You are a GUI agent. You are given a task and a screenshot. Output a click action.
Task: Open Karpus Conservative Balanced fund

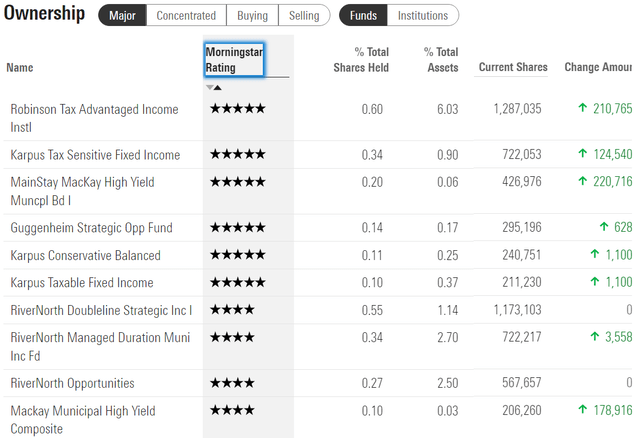pyautogui.click(x=85, y=255)
